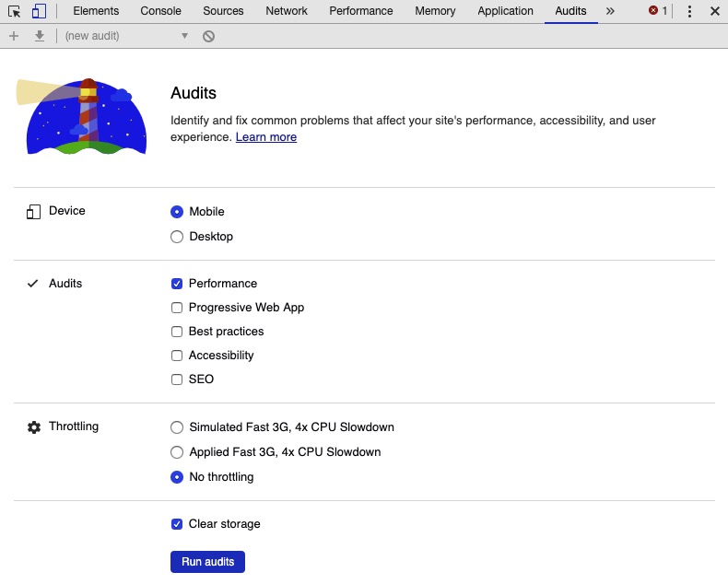Image resolution: width=728 pixels, height=584 pixels.
Task: Check the Accessibility audit box
Action: tap(177, 356)
